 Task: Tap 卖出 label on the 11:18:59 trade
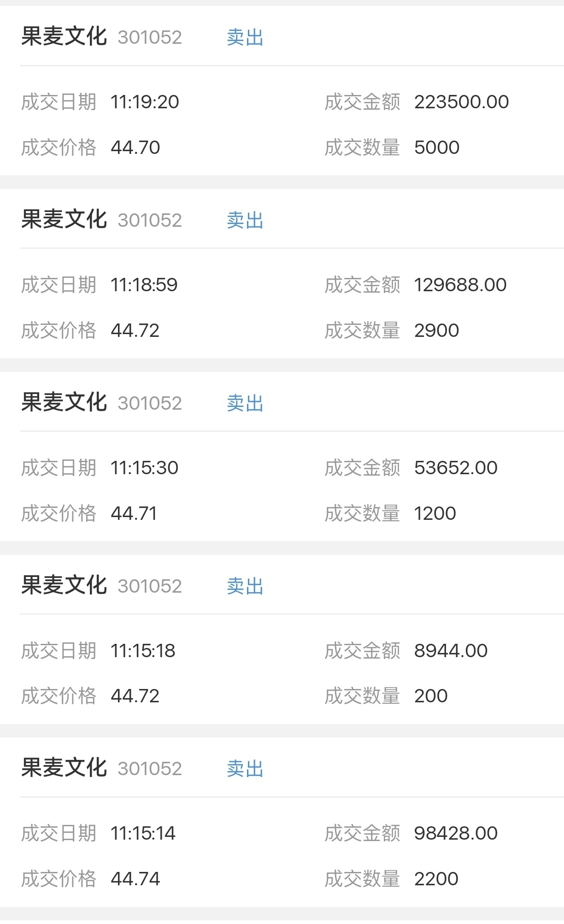pyautogui.click(x=245, y=220)
